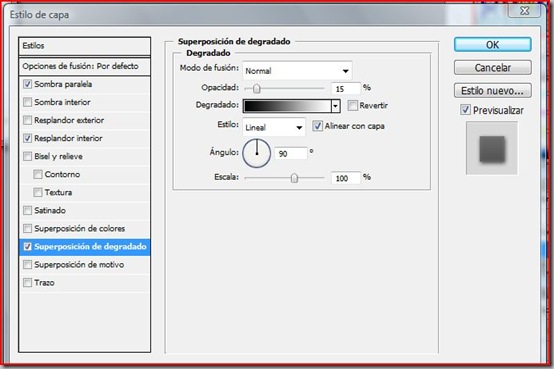Open the gradient picker arrow
The width and height of the screenshot is (554, 369).
[x=335, y=106]
